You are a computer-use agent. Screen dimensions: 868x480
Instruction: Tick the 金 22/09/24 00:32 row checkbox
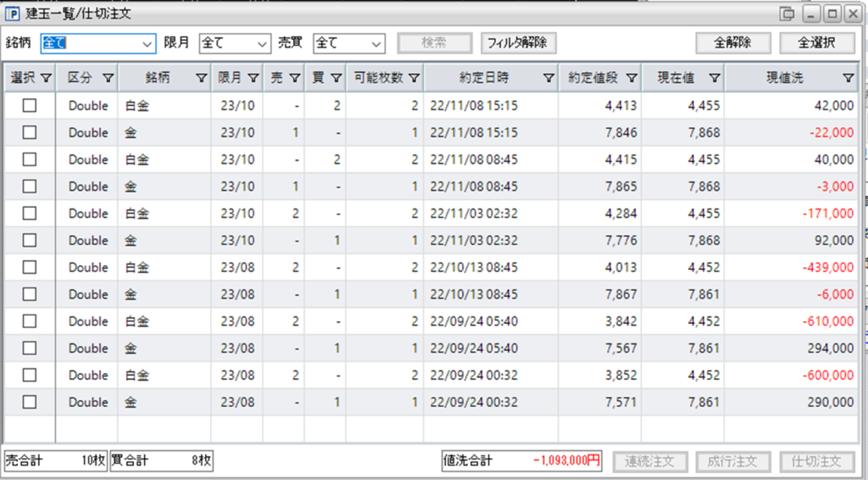30,402
